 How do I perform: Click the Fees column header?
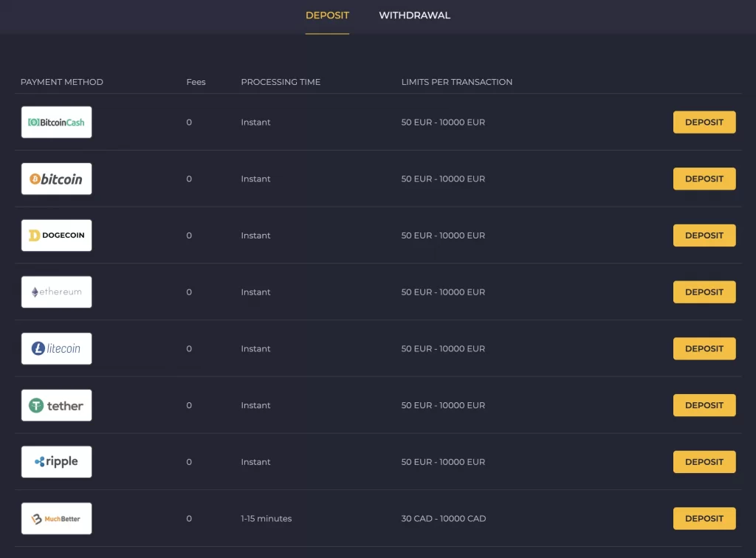[196, 82]
